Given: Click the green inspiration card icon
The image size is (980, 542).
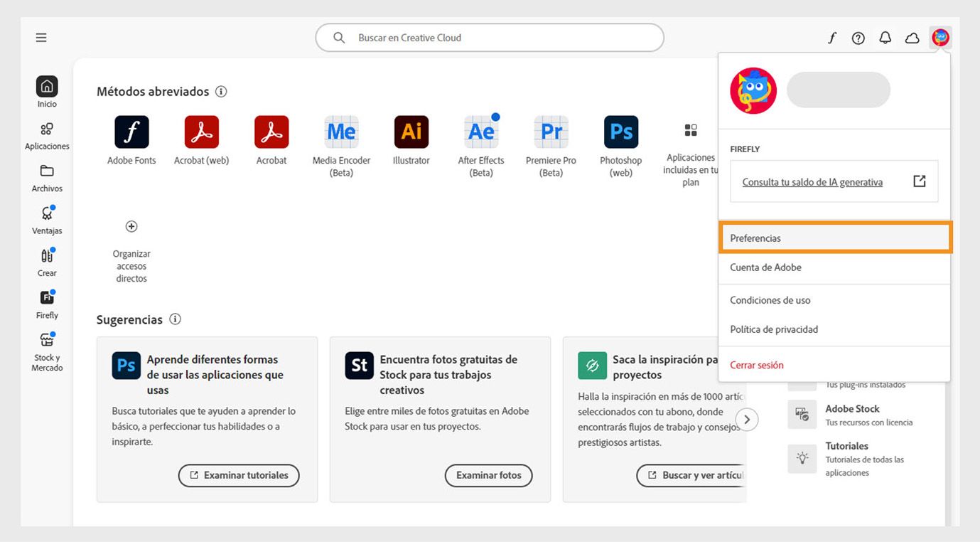Looking at the screenshot, I should tap(592, 366).
